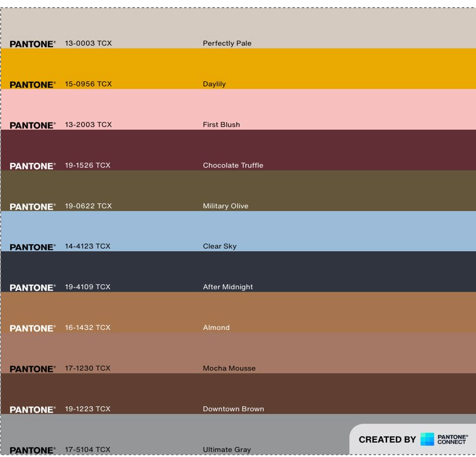Click the code 14-4123 TCX
Viewport: 476px width, 457px height.
coord(88,246)
